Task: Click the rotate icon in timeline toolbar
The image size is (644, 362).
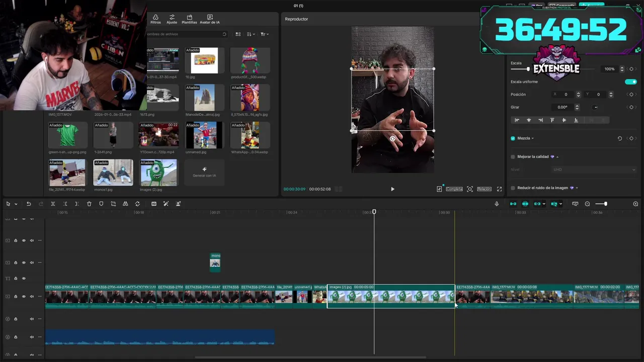Action: [137, 204]
